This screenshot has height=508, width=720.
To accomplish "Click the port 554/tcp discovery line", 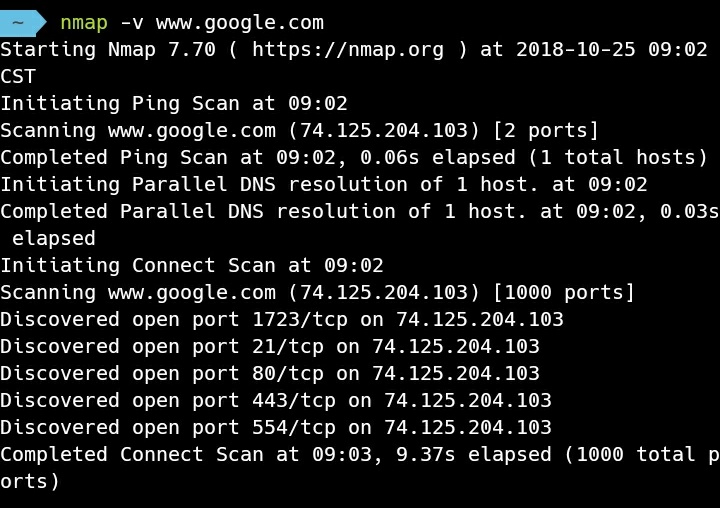I will coord(276,428).
